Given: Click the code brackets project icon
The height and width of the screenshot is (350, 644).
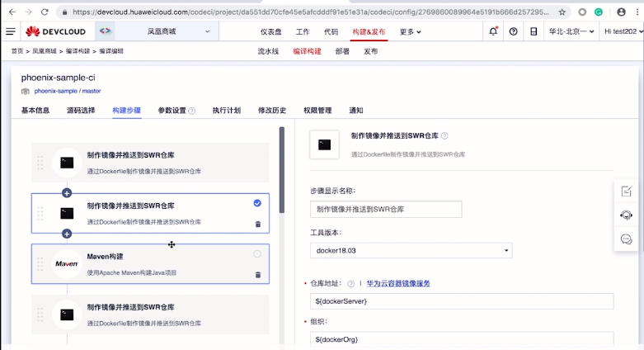Looking at the screenshot, I should tap(105, 31).
